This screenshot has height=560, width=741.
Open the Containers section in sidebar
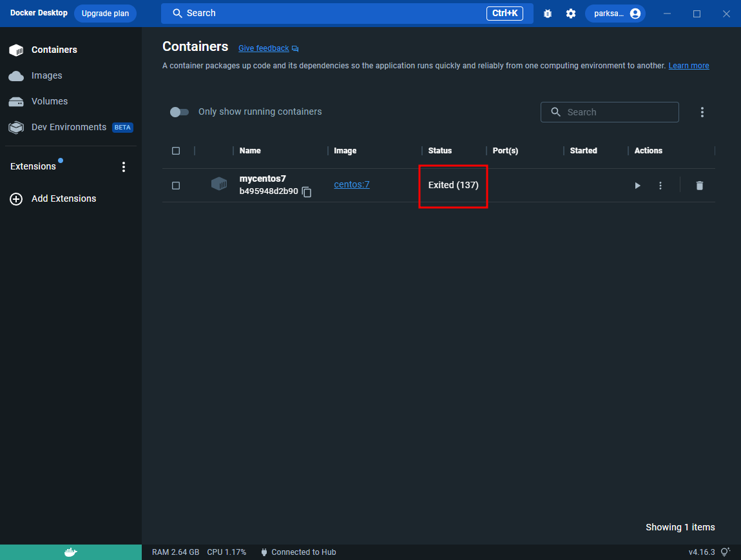coord(71,50)
